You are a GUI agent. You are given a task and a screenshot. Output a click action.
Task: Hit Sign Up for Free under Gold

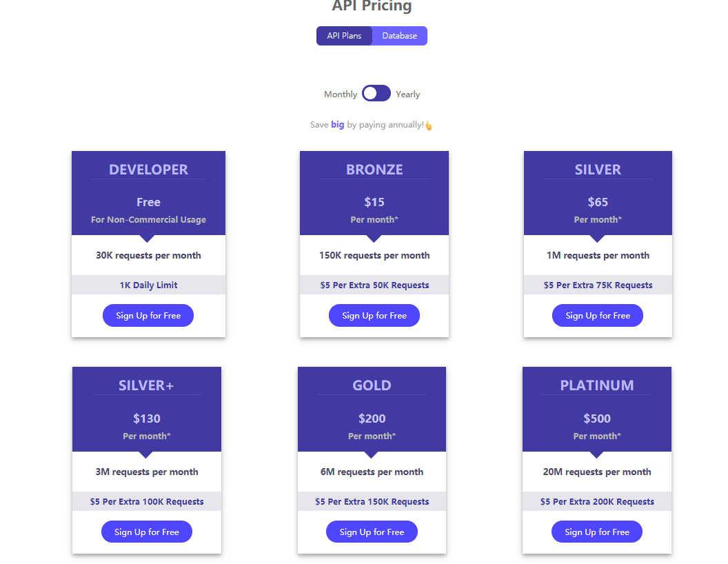click(372, 532)
